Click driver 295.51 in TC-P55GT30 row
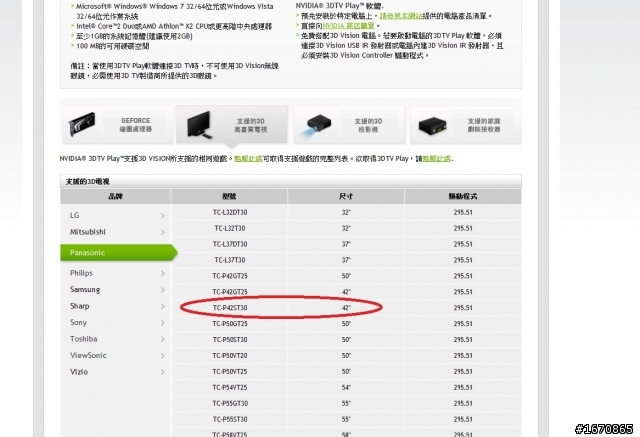 point(463,403)
